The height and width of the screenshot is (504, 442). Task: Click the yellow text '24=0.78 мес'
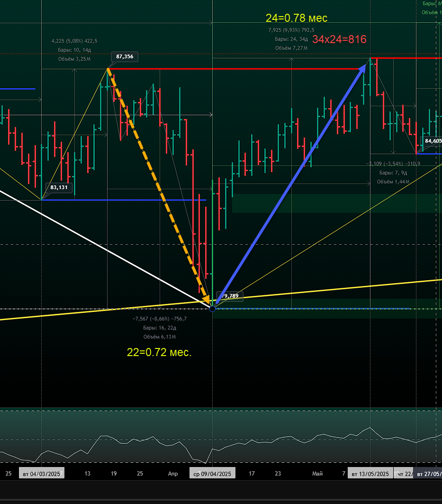(297, 18)
